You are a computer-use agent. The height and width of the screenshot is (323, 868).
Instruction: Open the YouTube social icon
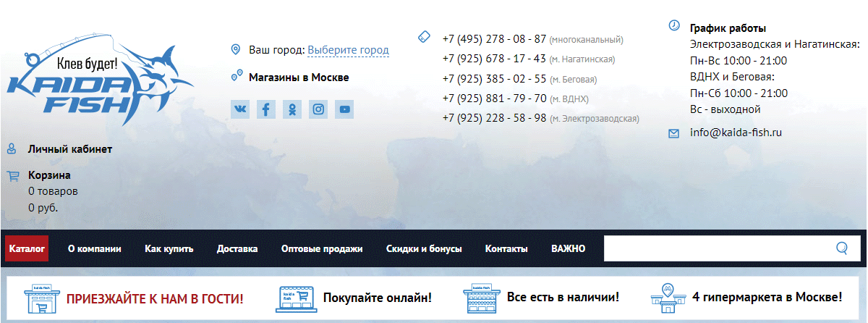point(345,109)
